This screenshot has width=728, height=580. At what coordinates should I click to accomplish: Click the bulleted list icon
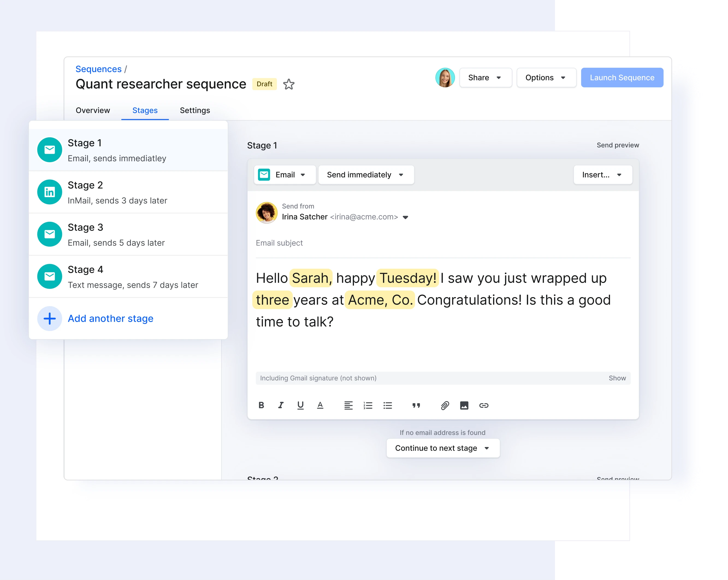[388, 406]
